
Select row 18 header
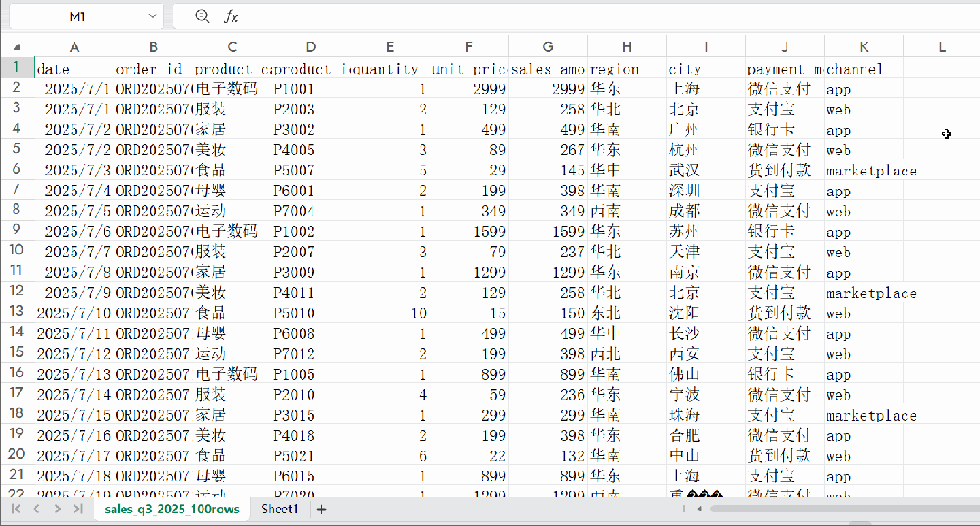[17, 413]
